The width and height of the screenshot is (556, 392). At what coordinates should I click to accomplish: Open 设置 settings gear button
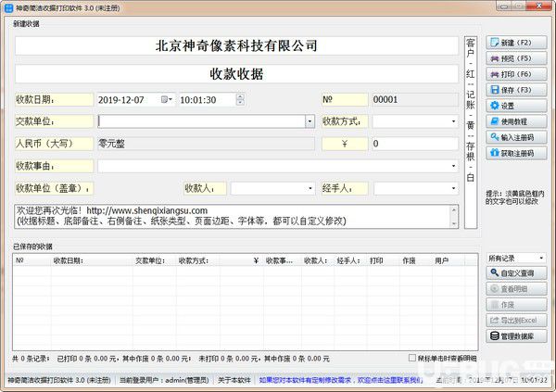[x=516, y=106]
